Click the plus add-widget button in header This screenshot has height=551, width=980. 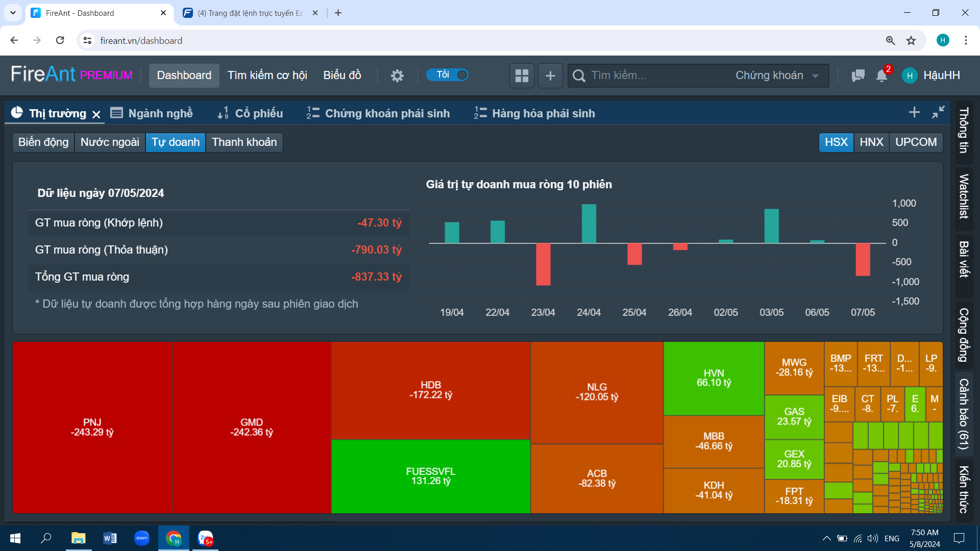[550, 76]
